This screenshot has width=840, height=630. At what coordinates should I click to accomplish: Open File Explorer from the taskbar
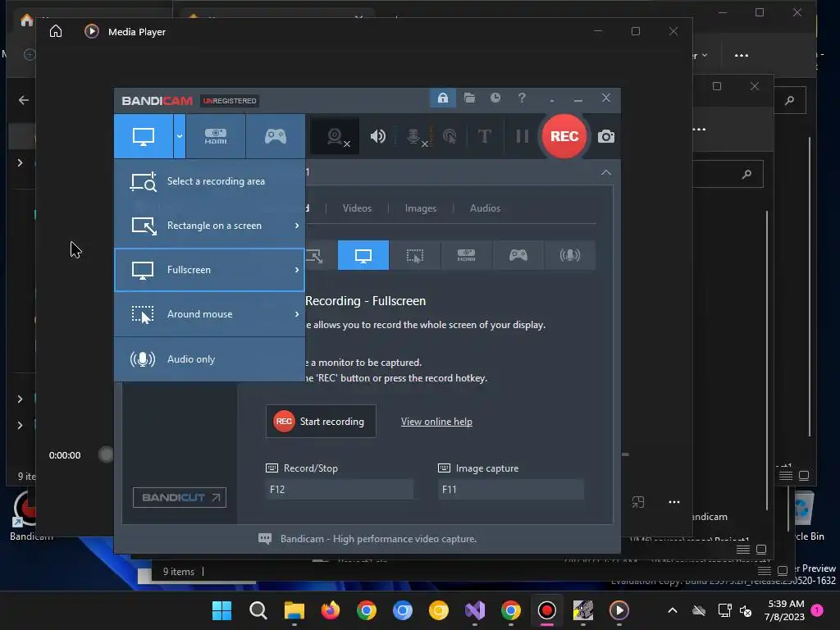click(294, 610)
